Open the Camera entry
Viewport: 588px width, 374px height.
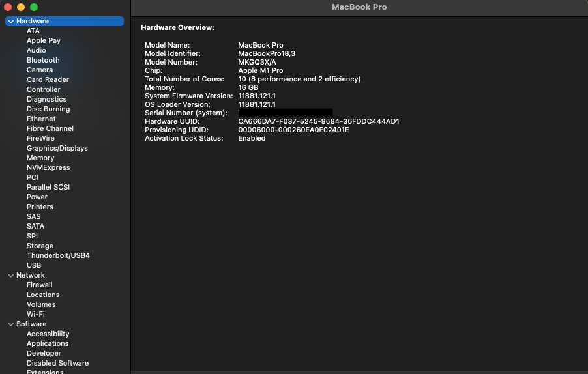coord(40,70)
